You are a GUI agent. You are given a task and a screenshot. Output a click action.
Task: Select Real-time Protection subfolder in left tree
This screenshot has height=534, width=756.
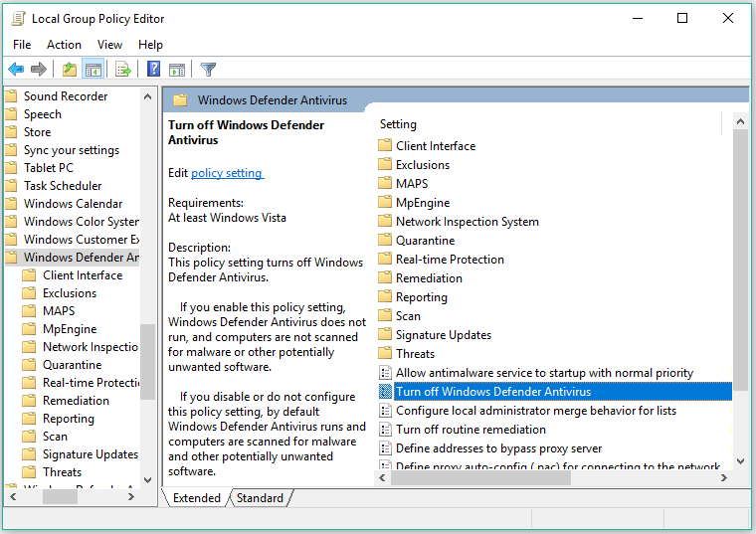coord(91,382)
